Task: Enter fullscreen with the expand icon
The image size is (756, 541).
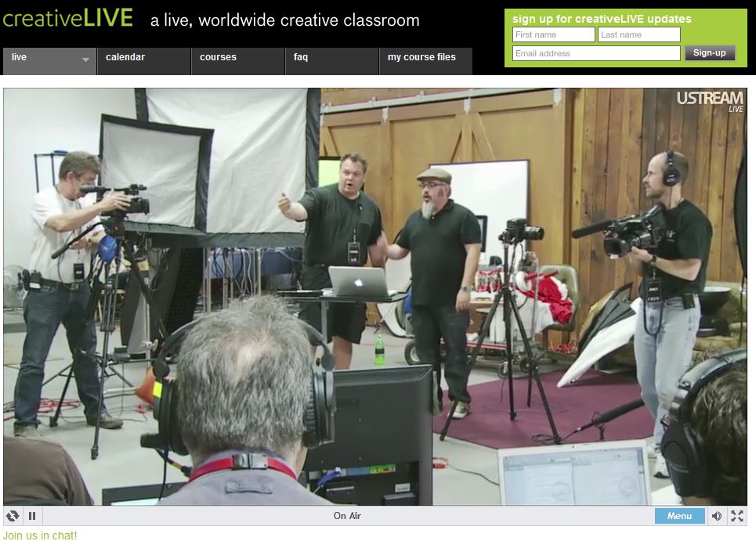Action: (737, 516)
